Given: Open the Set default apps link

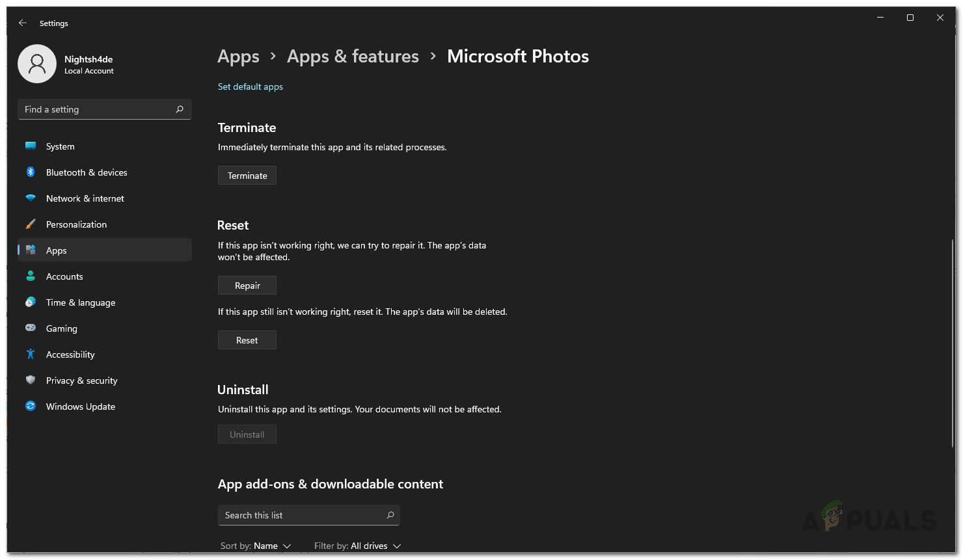Looking at the screenshot, I should pos(251,87).
